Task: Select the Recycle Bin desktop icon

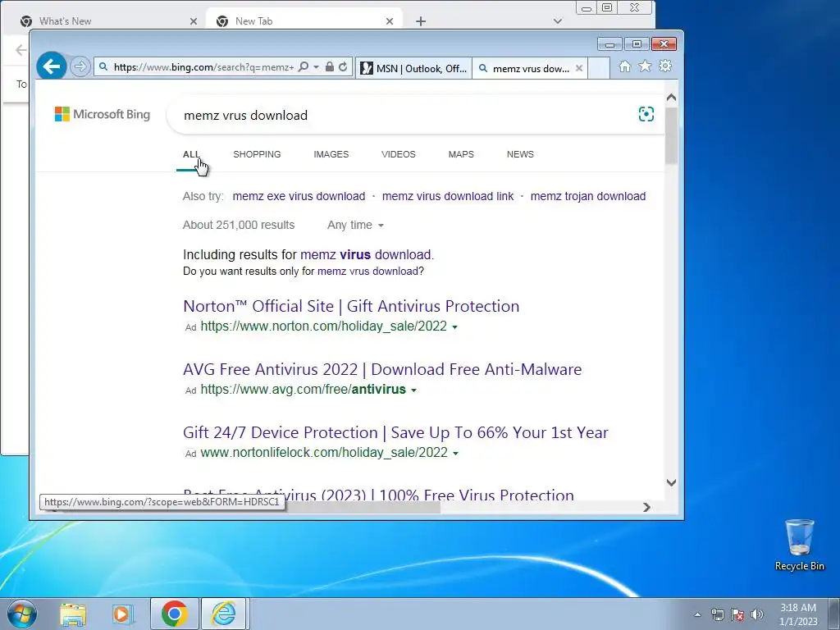Action: (799, 545)
